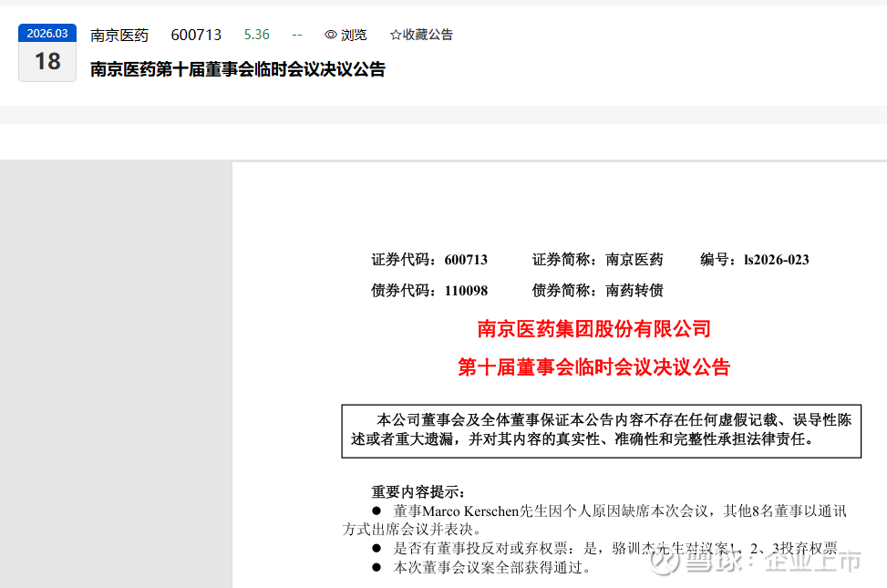Click 证券代码:600713 in document

pos(429,260)
